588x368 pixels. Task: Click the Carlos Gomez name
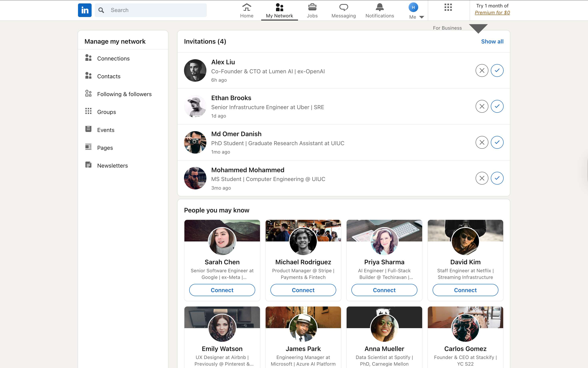coord(465,349)
